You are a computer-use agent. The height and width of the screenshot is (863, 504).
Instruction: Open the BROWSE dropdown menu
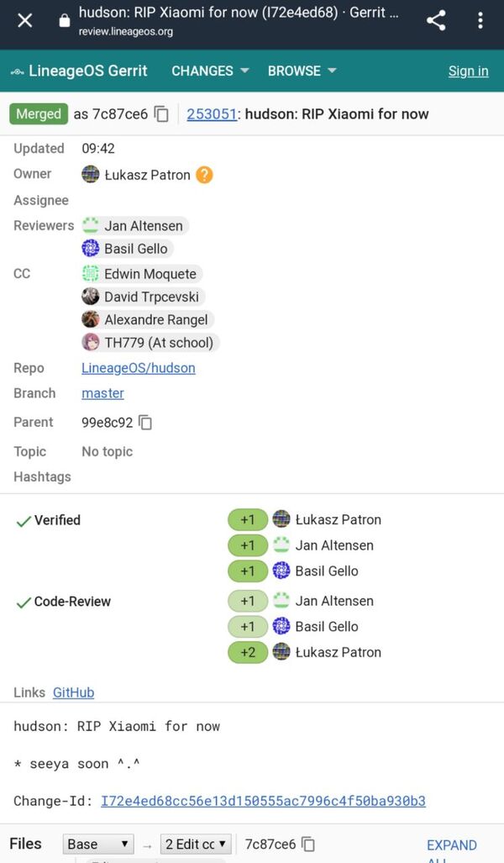tap(302, 71)
